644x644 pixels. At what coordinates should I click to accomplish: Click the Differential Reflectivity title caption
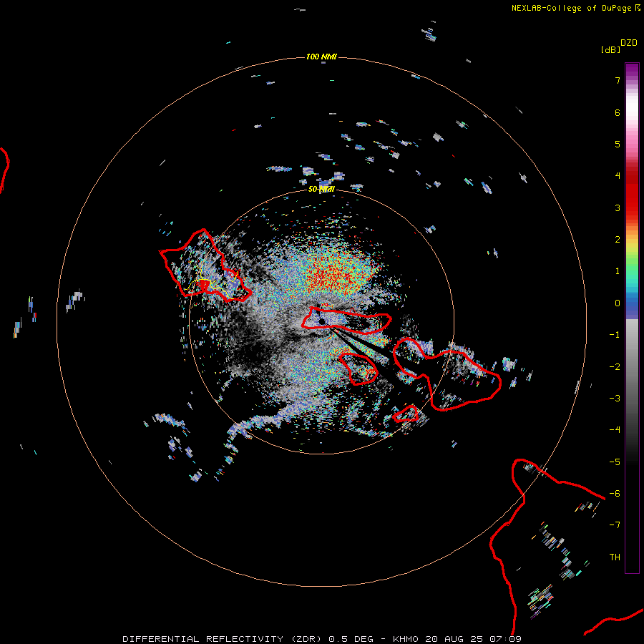click(323, 639)
